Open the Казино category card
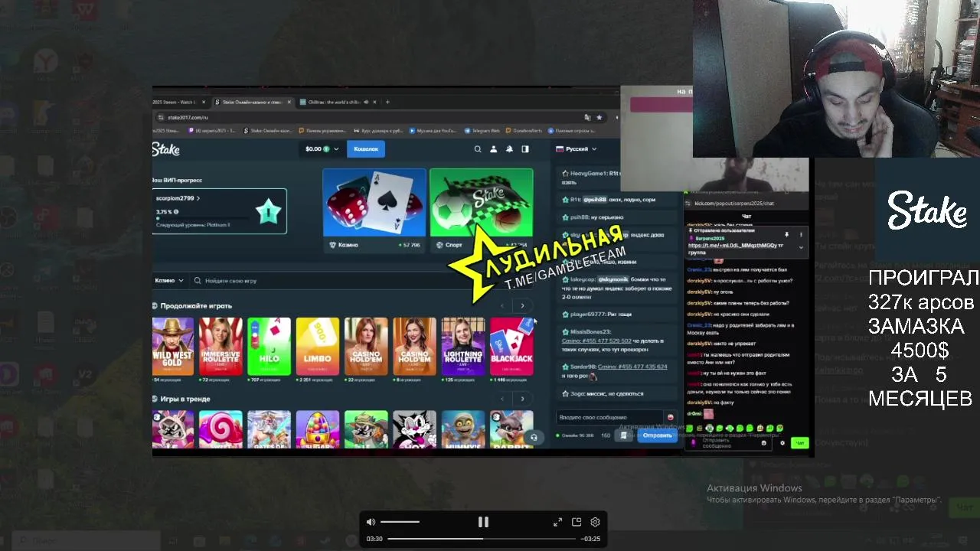The height and width of the screenshot is (551, 980). 374,210
